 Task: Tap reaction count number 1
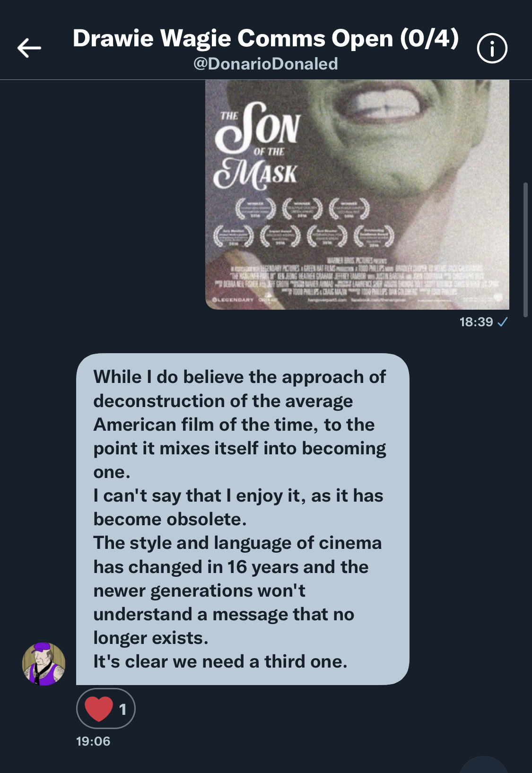[x=122, y=709]
